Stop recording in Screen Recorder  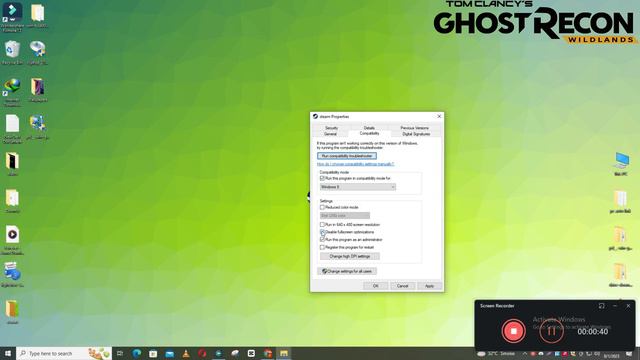click(x=513, y=331)
